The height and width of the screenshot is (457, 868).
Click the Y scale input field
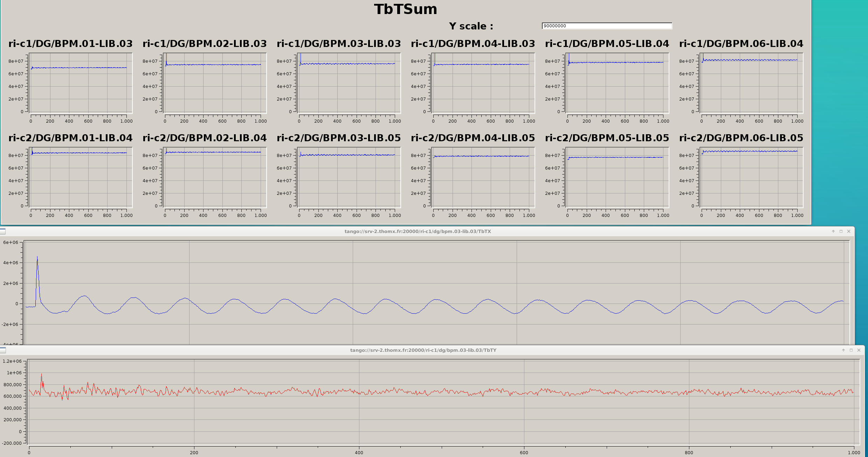[x=606, y=26]
